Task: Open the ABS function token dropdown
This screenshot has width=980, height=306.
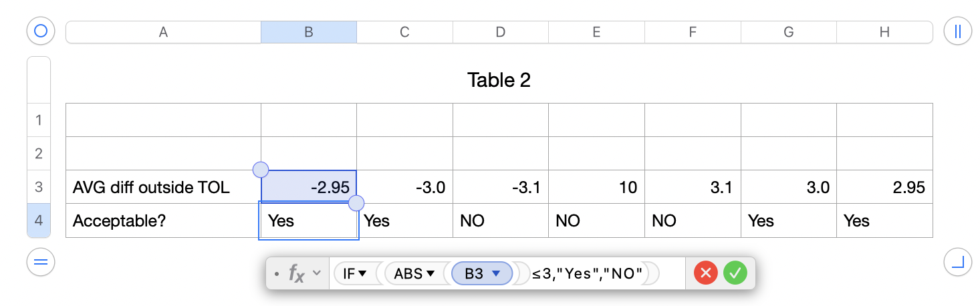Action: [x=431, y=273]
